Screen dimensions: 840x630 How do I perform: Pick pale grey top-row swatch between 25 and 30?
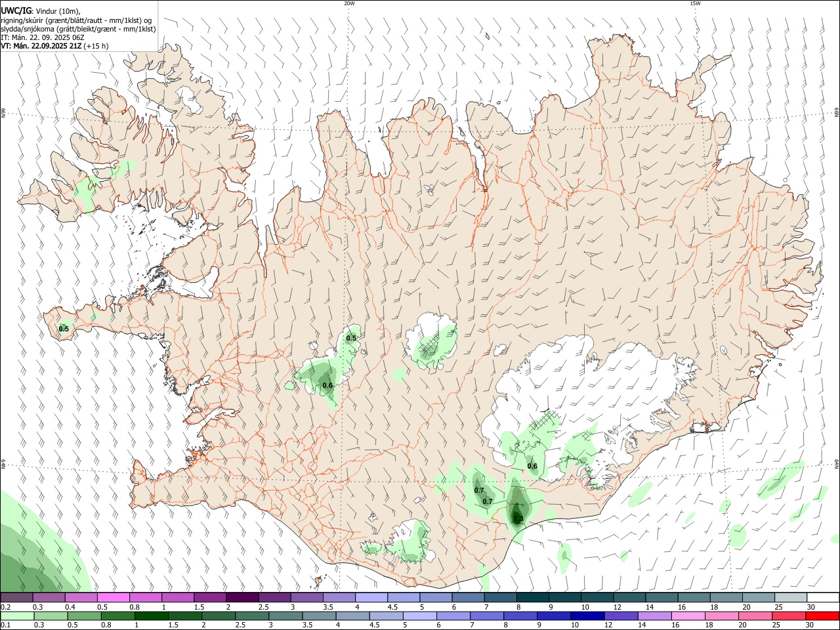[791, 597]
